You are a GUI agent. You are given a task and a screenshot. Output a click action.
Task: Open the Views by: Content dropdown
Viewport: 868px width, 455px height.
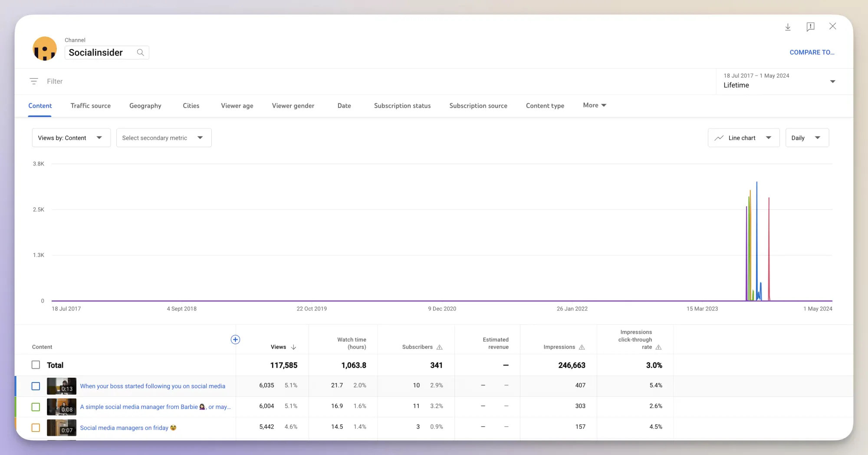tap(71, 138)
